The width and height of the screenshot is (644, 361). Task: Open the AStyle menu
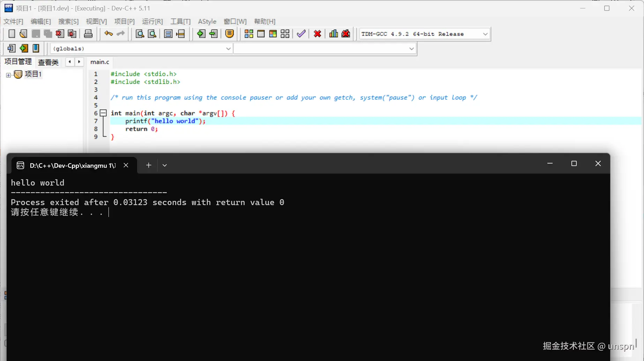[x=207, y=22]
